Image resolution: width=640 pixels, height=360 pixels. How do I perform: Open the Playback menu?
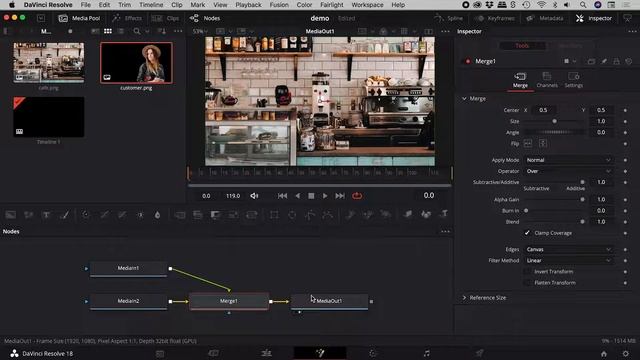[x=248, y=5]
